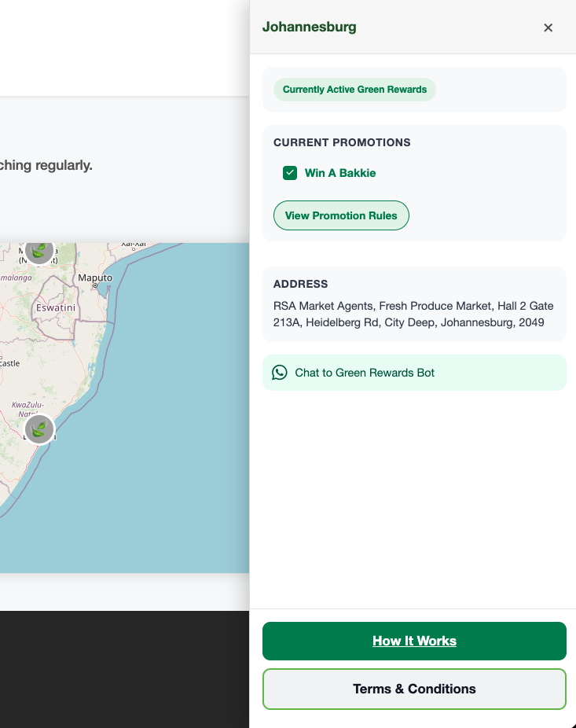Click the Win A Bakkie promotion label

pos(340,173)
